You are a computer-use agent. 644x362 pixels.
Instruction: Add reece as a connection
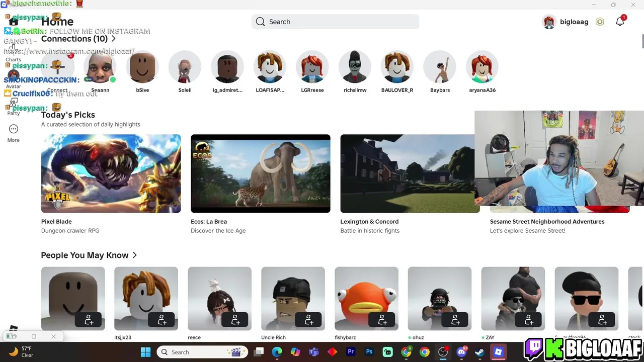[x=235, y=320]
